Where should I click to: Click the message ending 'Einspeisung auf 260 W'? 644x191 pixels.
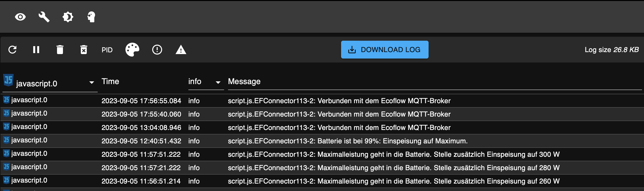[393, 181]
